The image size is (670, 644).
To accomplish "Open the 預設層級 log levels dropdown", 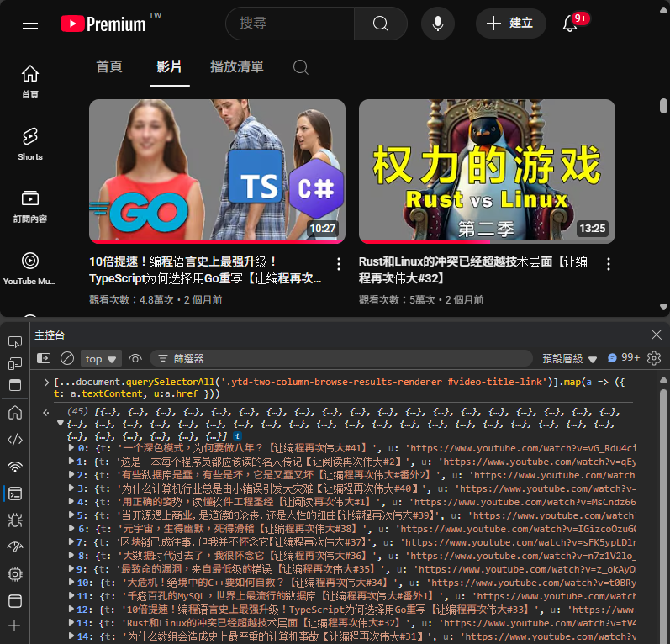I will tap(570, 358).
